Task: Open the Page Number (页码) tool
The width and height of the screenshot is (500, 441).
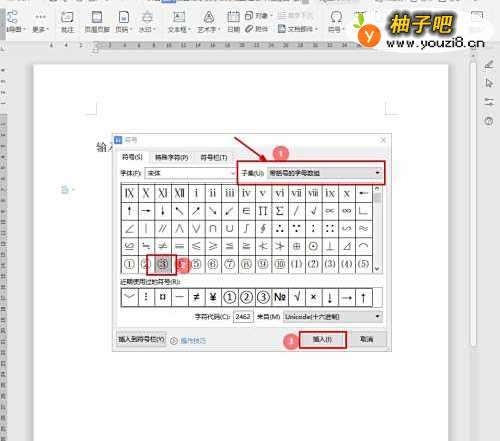Action: click(124, 22)
